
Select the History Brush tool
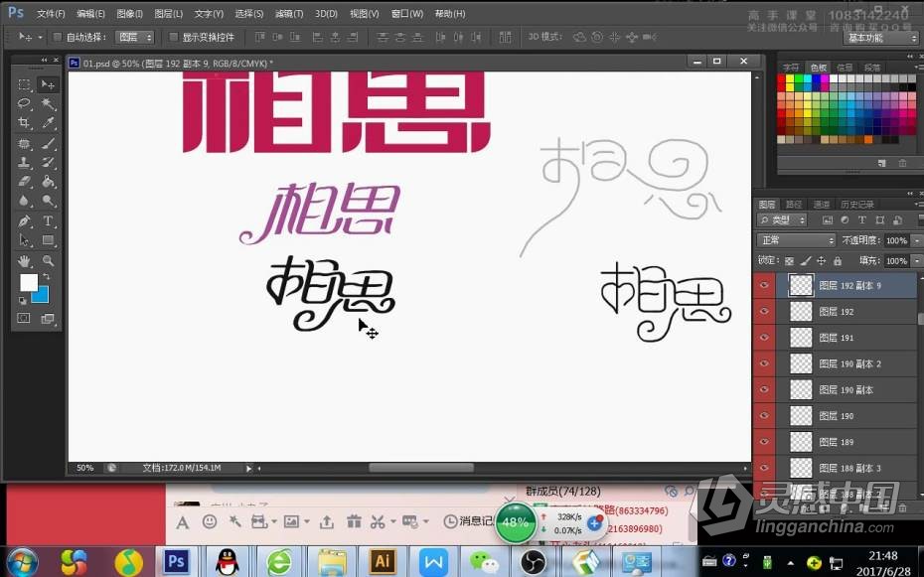(48, 162)
